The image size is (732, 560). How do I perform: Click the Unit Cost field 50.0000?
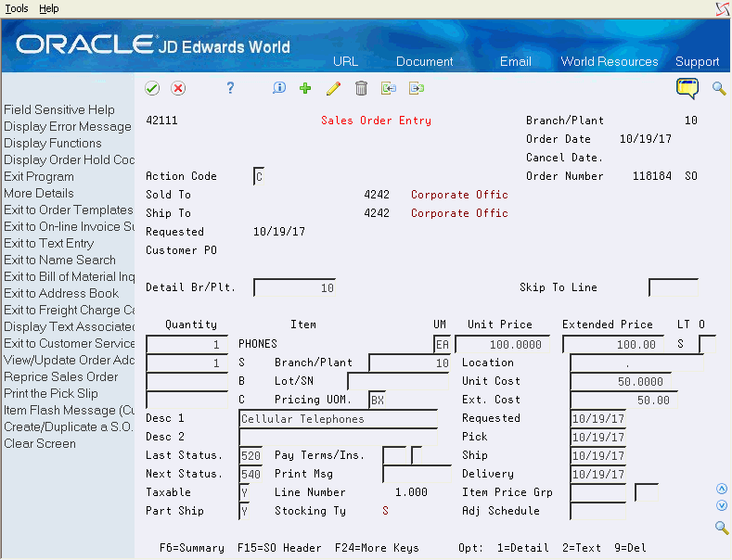pyautogui.click(x=621, y=381)
